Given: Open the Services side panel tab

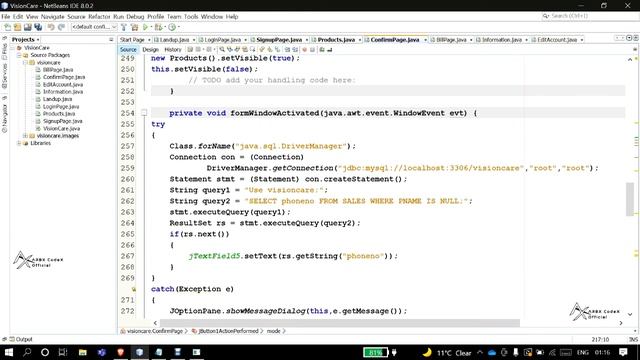Looking at the screenshot, I should pyautogui.click(x=4, y=76).
